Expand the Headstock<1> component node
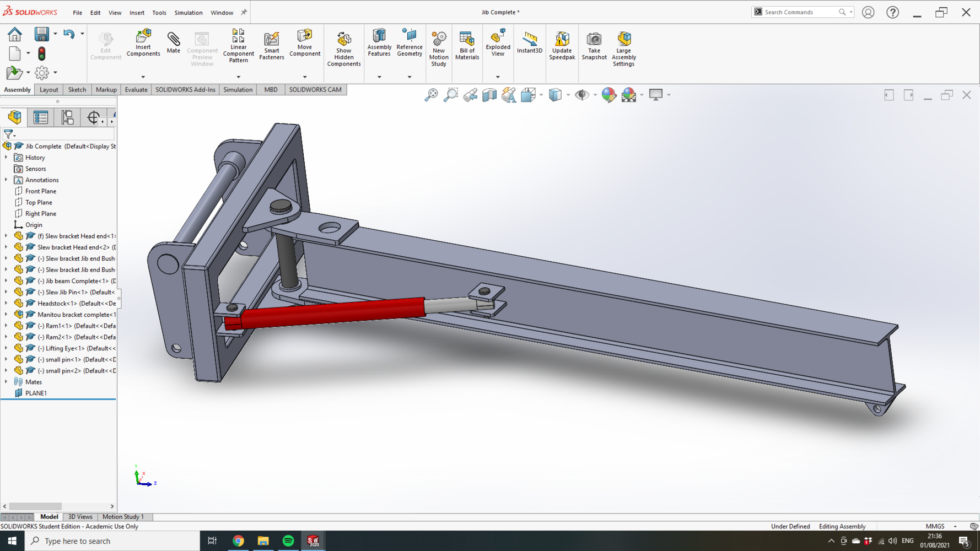This screenshot has height=551, width=980. (6, 303)
